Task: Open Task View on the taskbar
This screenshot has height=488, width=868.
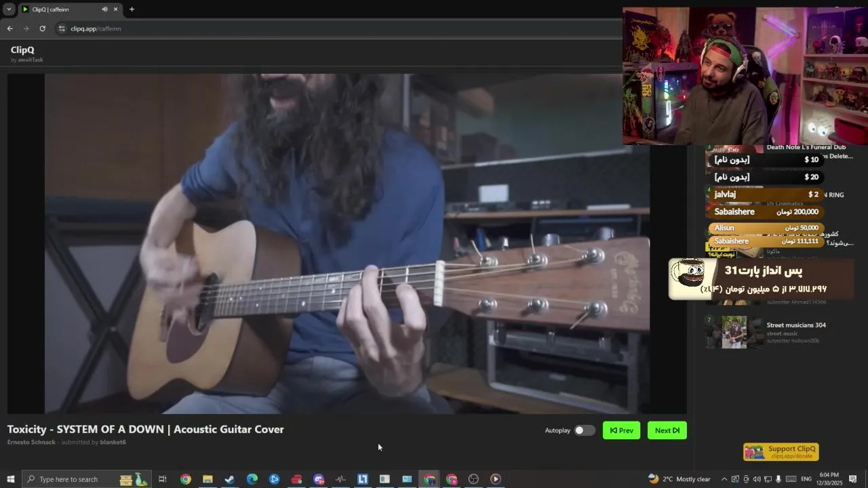Action: (x=163, y=479)
